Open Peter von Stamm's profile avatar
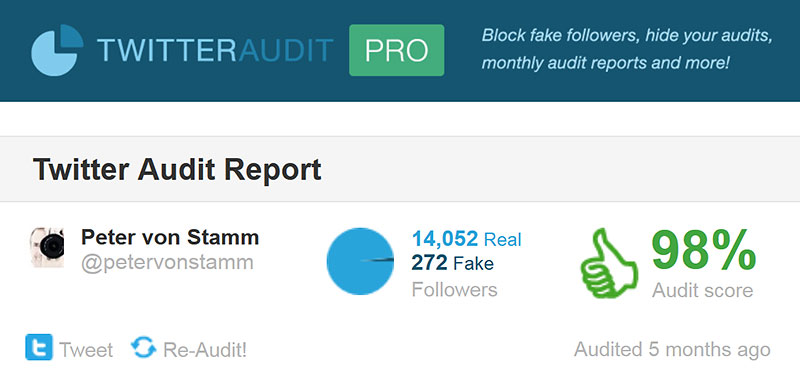 coord(47,247)
